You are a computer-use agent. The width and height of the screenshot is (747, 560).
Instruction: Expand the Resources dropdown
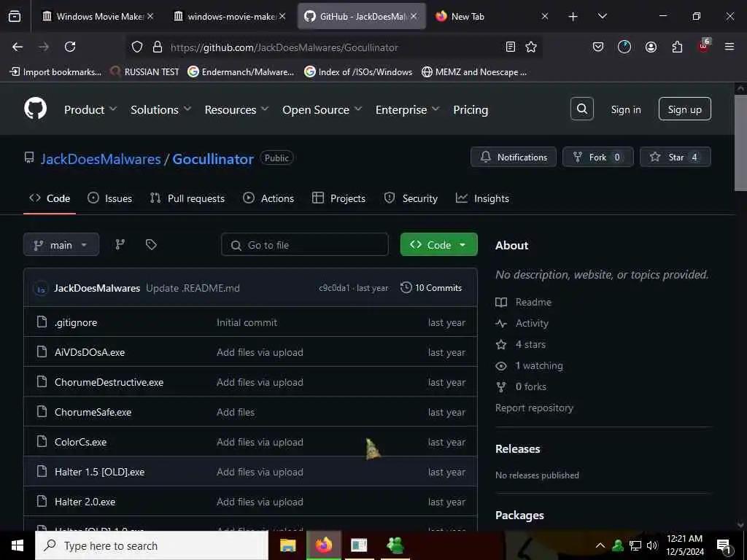tap(236, 109)
